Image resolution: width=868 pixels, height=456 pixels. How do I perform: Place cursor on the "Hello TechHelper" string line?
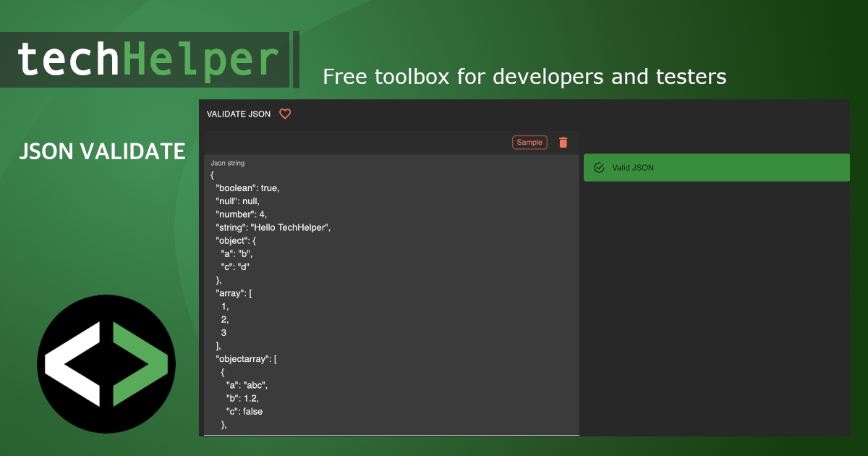[273, 227]
